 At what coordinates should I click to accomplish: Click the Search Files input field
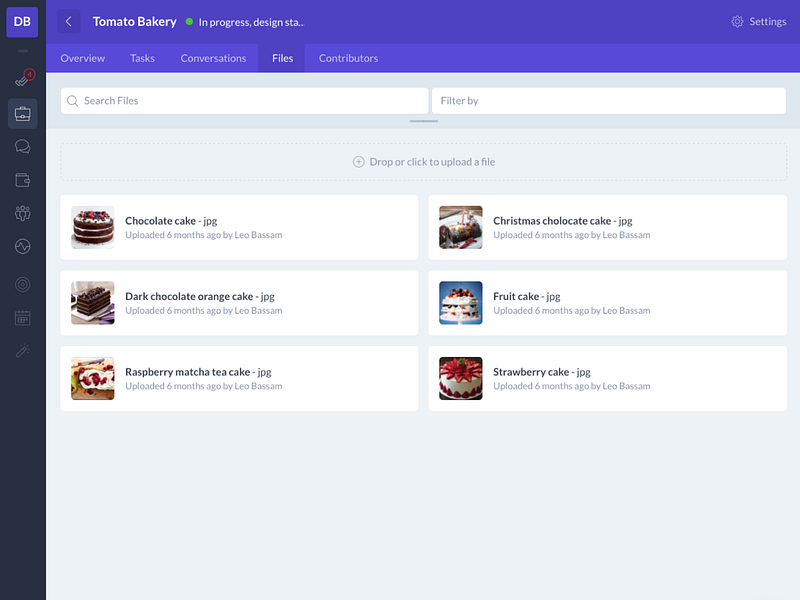click(244, 101)
